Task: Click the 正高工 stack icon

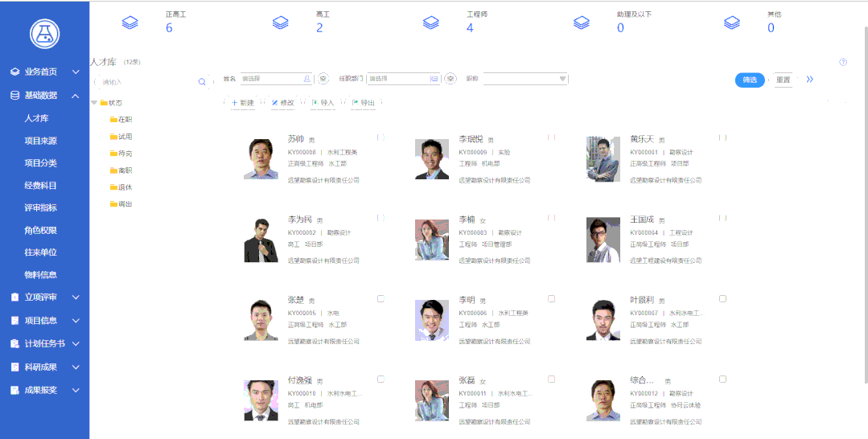Action: 130,23
